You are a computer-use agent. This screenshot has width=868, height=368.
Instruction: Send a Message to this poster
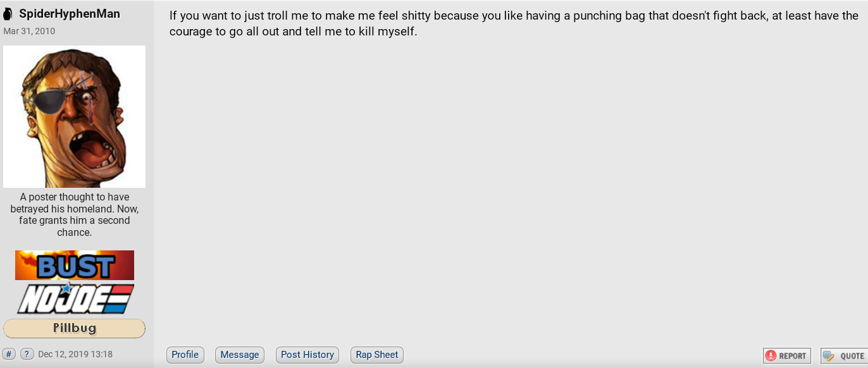240,355
